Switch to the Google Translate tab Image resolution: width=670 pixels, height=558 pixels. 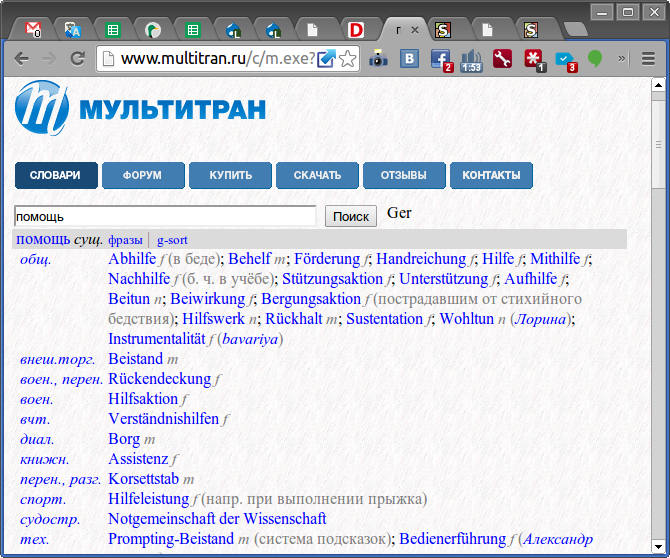pos(73,30)
